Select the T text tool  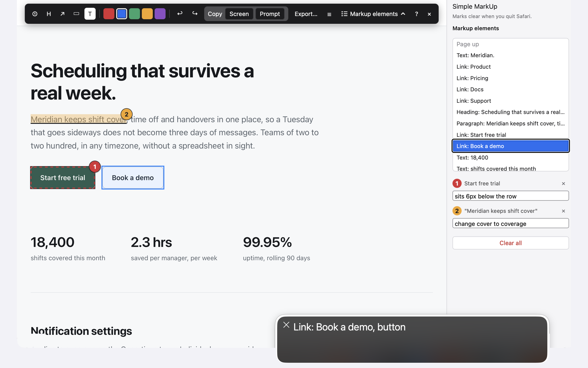pyautogui.click(x=90, y=14)
